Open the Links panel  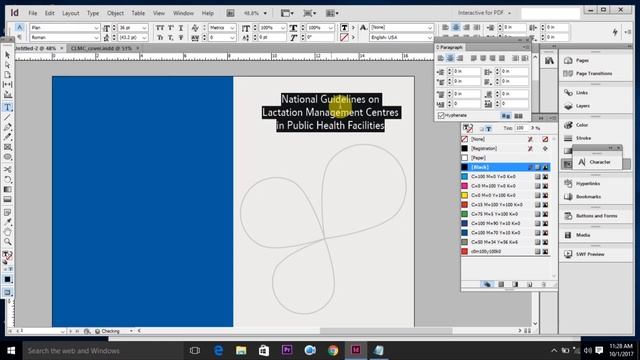click(x=581, y=93)
